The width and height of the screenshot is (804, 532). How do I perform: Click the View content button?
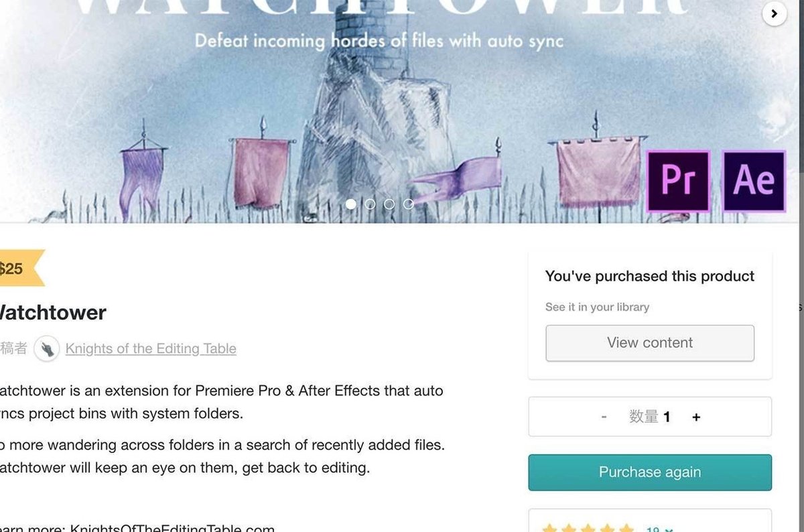point(650,343)
